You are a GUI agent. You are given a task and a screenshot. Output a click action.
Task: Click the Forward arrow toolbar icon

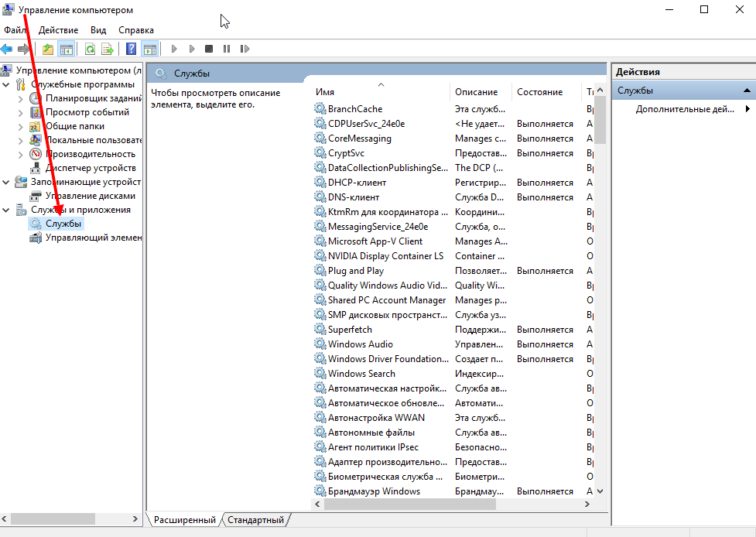(23, 49)
